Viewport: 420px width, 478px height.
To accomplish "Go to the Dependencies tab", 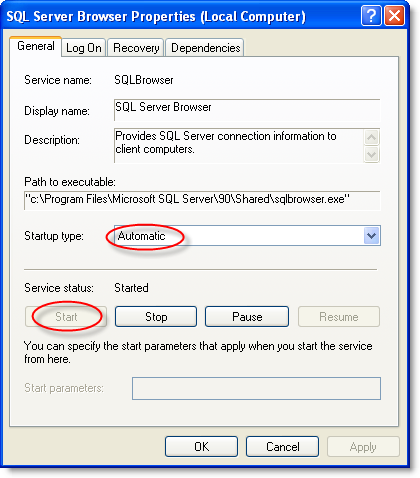I will pos(205,48).
